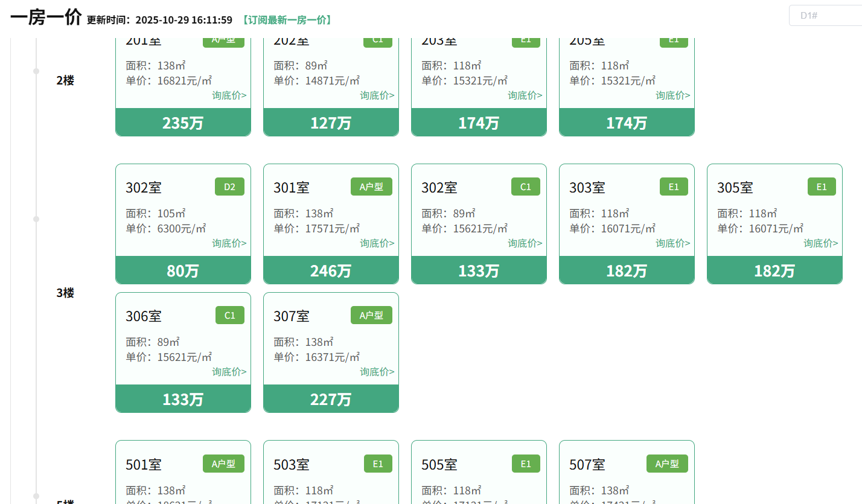Image resolution: width=862 pixels, height=504 pixels.
Task: Click the 3楼 floor label
Action: [x=65, y=293]
